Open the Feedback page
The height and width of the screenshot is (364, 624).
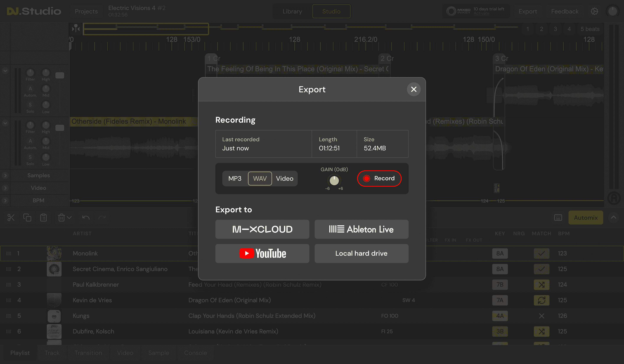pyautogui.click(x=565, y=11)
